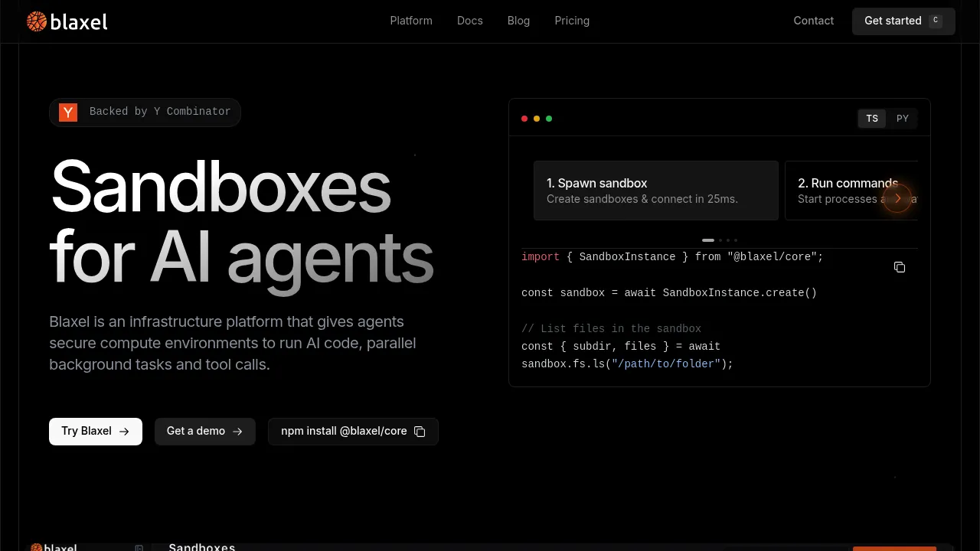980x551 pixels.
Task: Copy the npm install command
Action: pyautogui.click(x=420, y=432)
